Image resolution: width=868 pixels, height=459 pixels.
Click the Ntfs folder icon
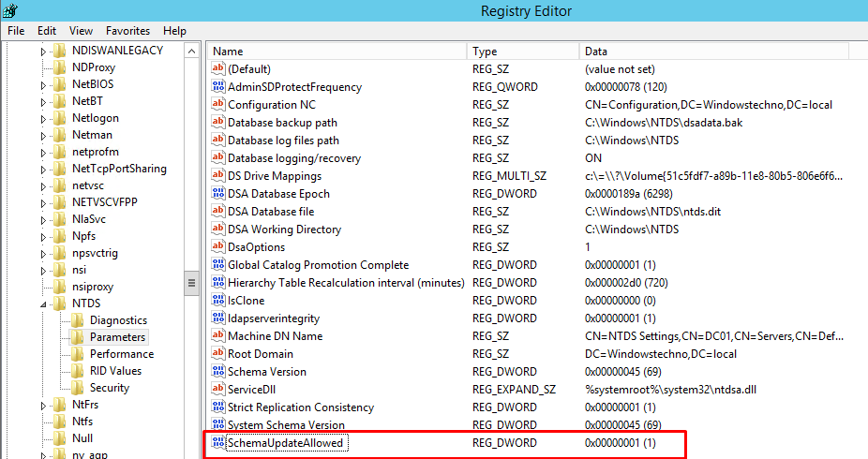(59, 422)
